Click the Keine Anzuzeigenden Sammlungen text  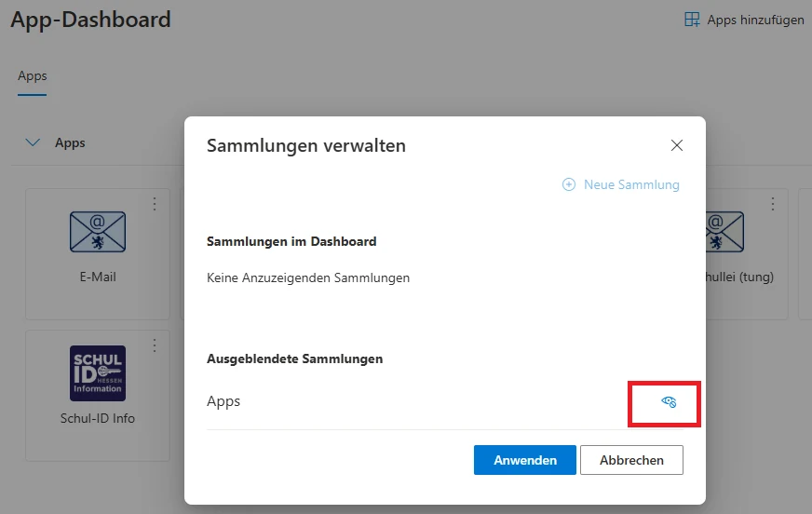(x=308, y=278)
